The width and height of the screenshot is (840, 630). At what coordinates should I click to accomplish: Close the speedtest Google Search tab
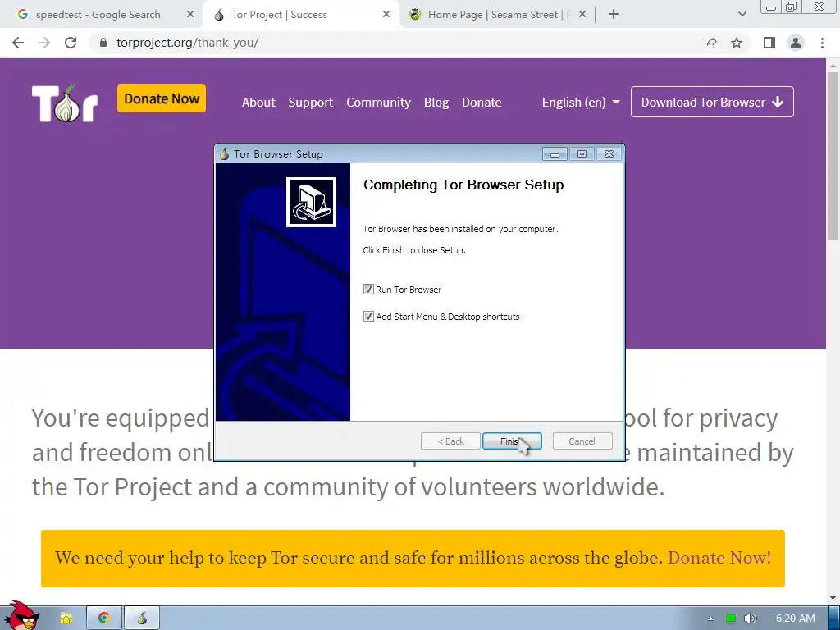click(x=190, y=15)
